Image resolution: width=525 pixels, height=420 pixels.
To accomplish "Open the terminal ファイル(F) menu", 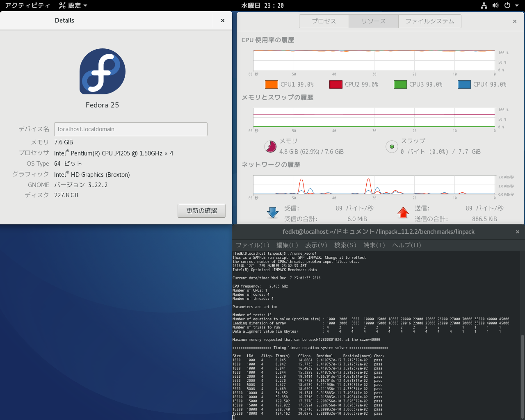I will [x=252, y=245].
